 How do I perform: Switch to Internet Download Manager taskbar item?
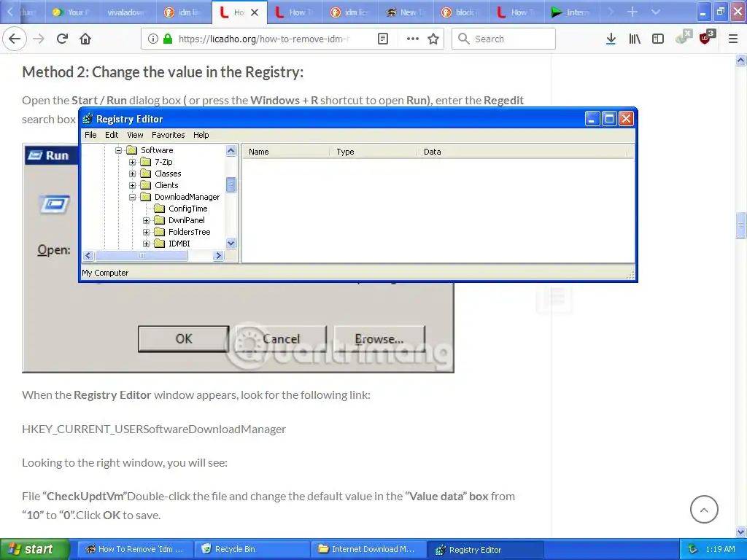[x=368, y=549]
